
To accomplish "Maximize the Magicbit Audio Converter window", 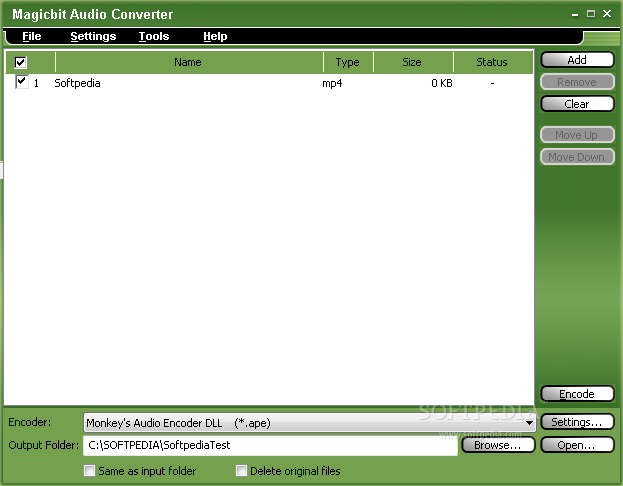I will tap(591, 14).
